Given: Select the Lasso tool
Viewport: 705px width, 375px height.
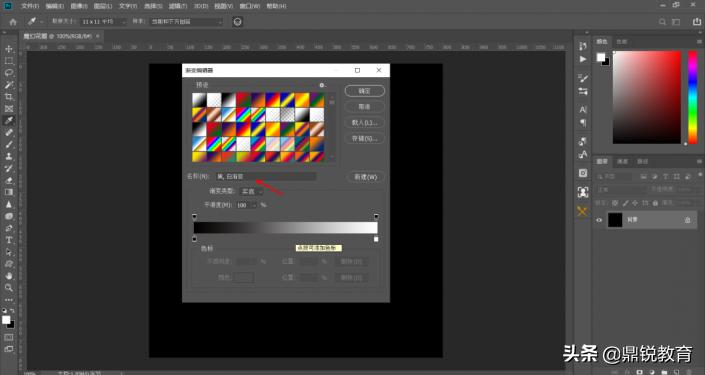Looking at the screenshot, I should (9, 72).
